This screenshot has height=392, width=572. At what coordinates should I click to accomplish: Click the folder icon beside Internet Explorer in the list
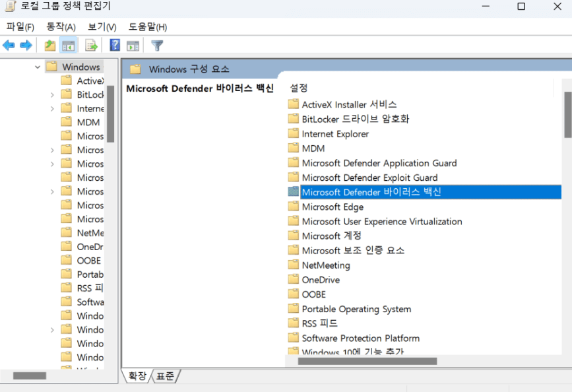[294, 133]
